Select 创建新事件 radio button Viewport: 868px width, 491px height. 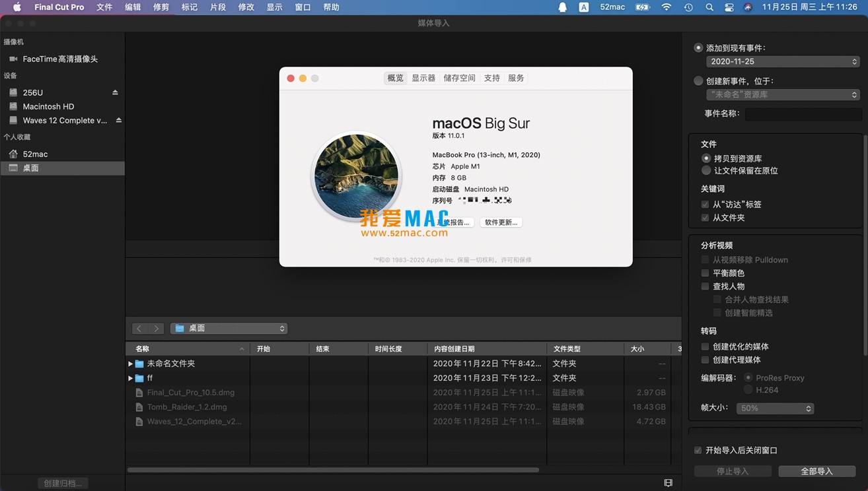click(x=698, y=81)
